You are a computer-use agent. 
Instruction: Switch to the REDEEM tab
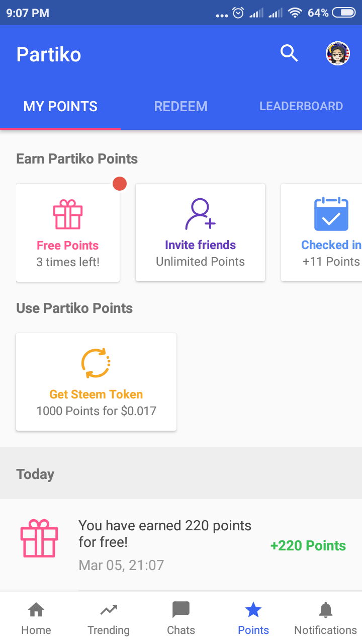(180, 107)
